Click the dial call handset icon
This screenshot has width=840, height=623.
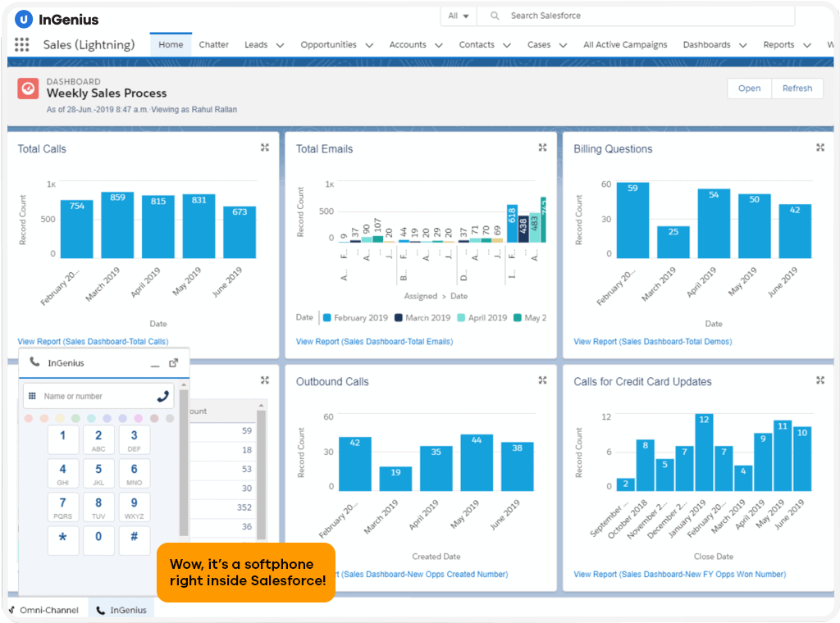coord(163,396)
